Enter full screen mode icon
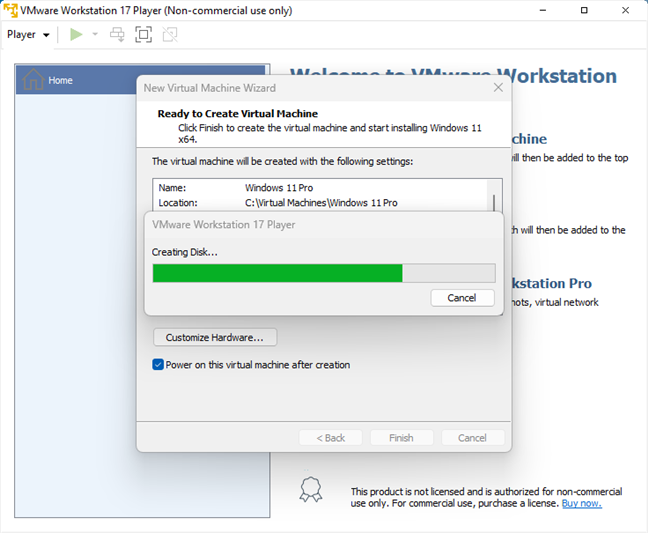 pos(143,35)
